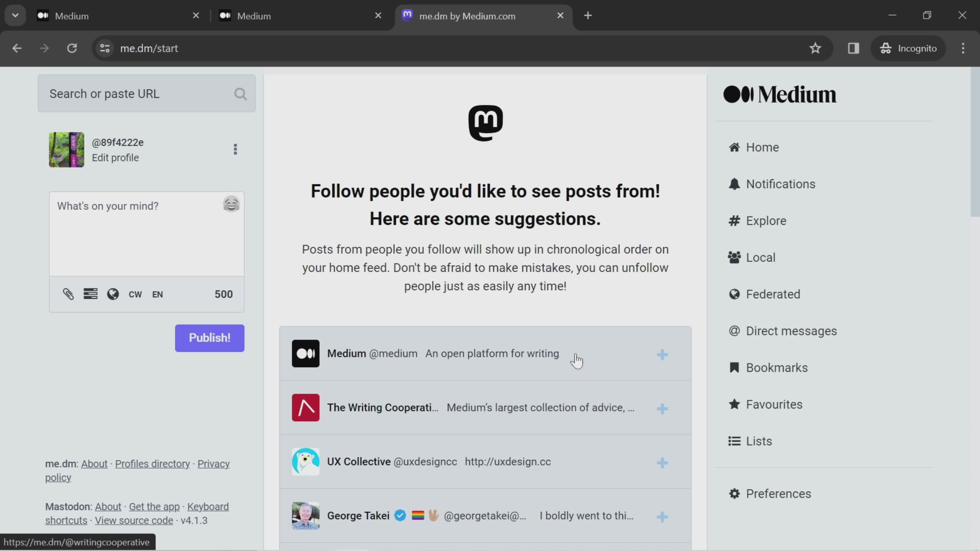Attach media with the paperclip icon

[68, 294]
